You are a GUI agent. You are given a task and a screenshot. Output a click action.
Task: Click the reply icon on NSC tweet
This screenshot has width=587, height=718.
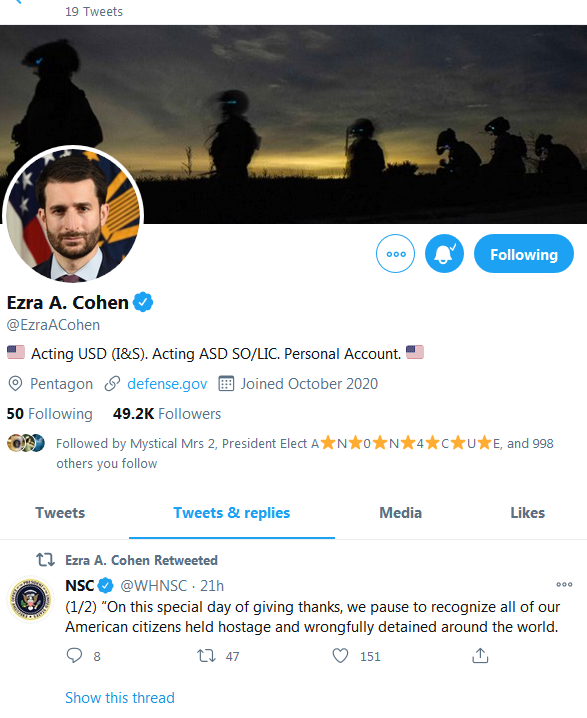[x=74, y=656]
